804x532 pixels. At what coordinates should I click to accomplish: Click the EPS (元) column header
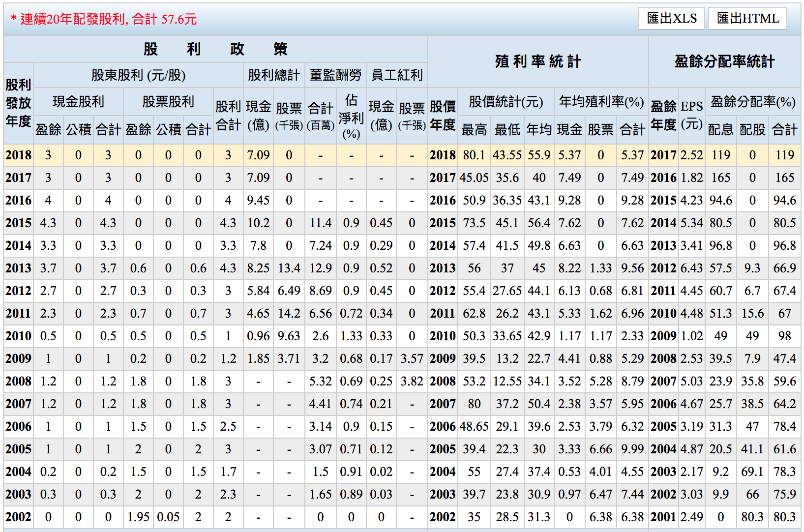(691, 115)
